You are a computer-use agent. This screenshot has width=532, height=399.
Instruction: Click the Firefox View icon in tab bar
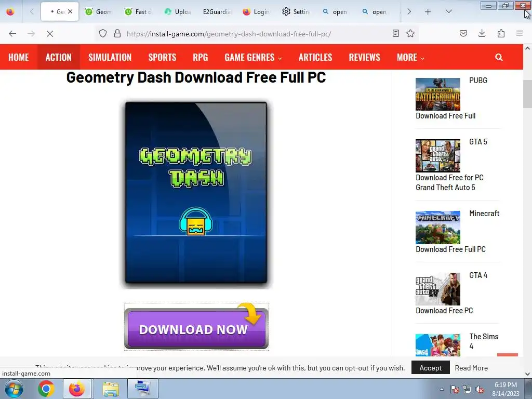click(10, 12)
